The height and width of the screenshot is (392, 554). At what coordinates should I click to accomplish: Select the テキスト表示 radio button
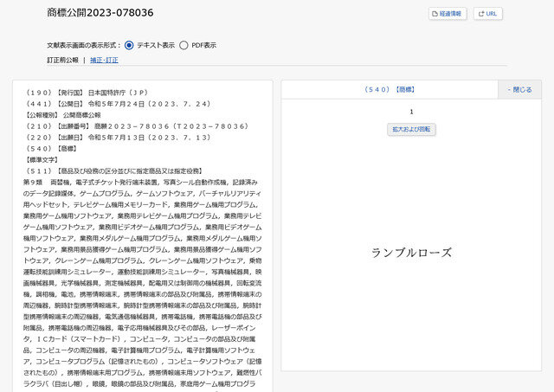(x=129, y=45)
